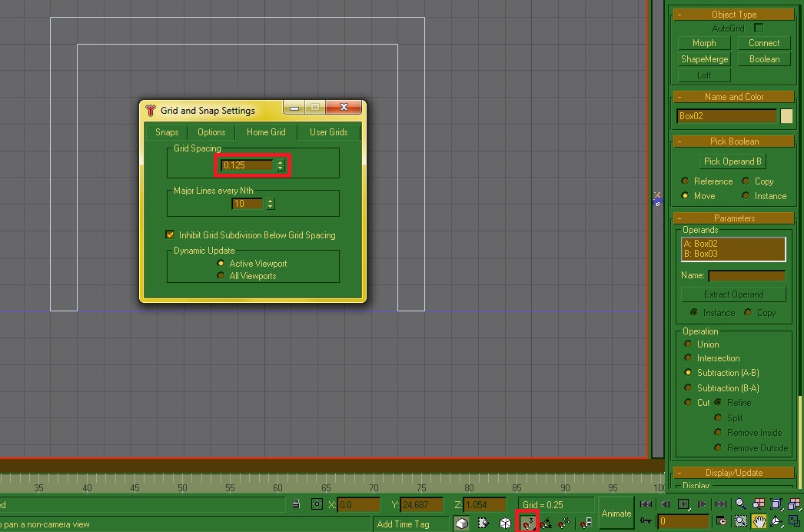
Task: Go to the end frame
Action: [720, 504]
